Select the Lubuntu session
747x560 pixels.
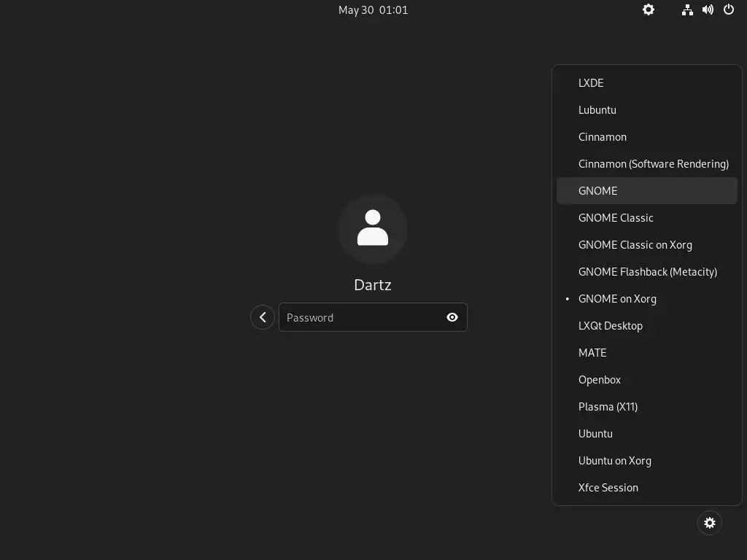tap(647, 110)
